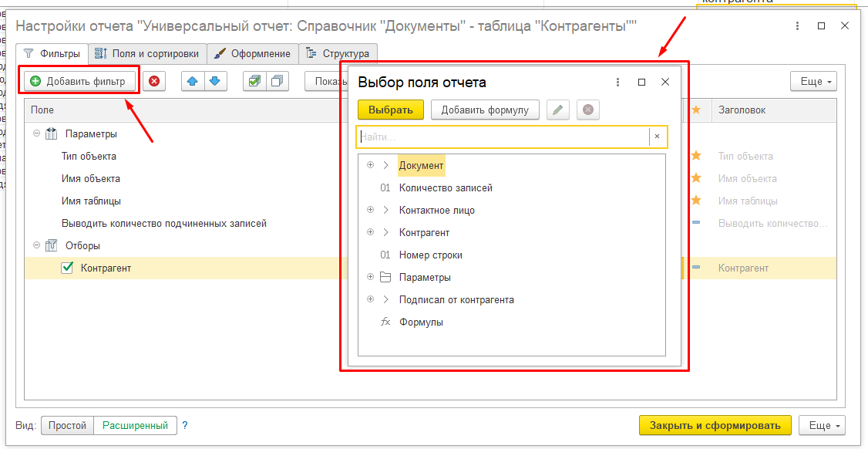Select Подписал от контрагента field

(x=456, y=300)
